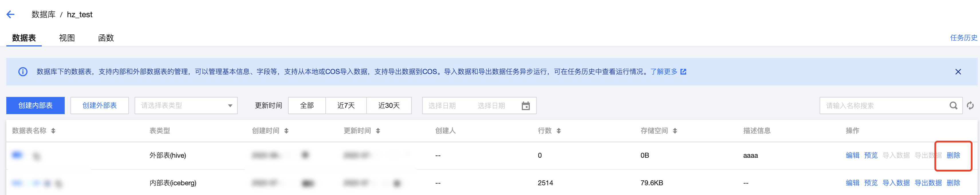The height and width of the screenshot is (195, 980).
Task: Click the search magnifier icon
Action: pyautogui.click(x=953, y=106)
